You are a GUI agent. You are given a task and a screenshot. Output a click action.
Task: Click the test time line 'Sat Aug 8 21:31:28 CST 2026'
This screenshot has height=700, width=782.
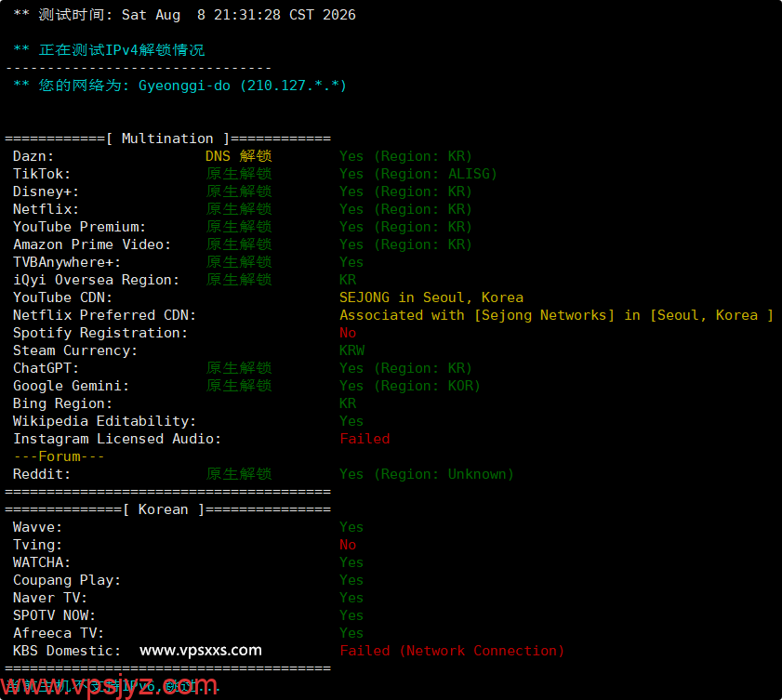tap(238, 15)
